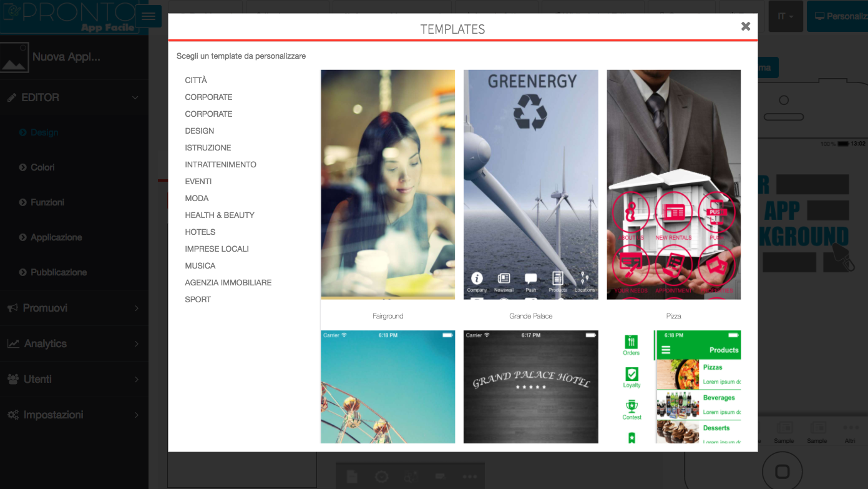Select the Altri tab in phone preview
This screenshot has width=868, height=489.
coord(850,433)
